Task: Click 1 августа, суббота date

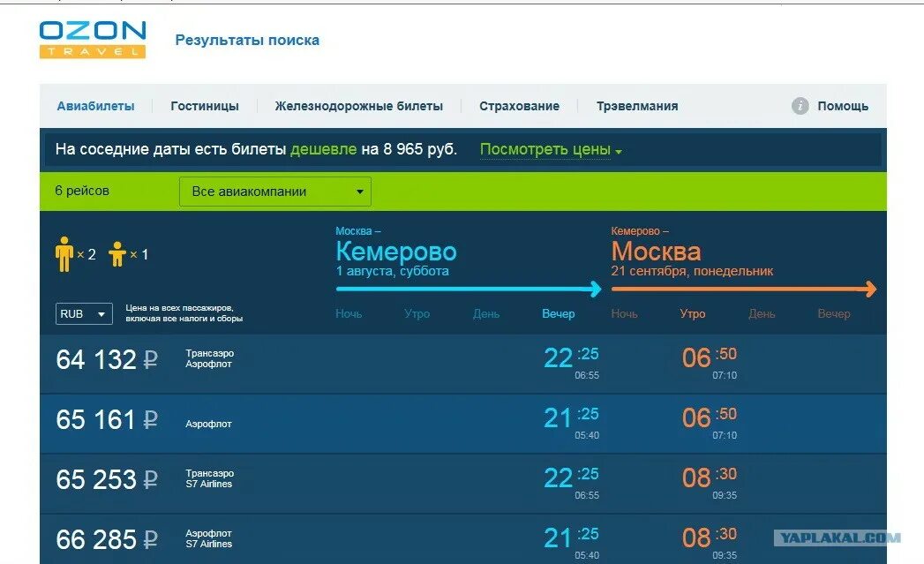Action: (x=393, y=271)
